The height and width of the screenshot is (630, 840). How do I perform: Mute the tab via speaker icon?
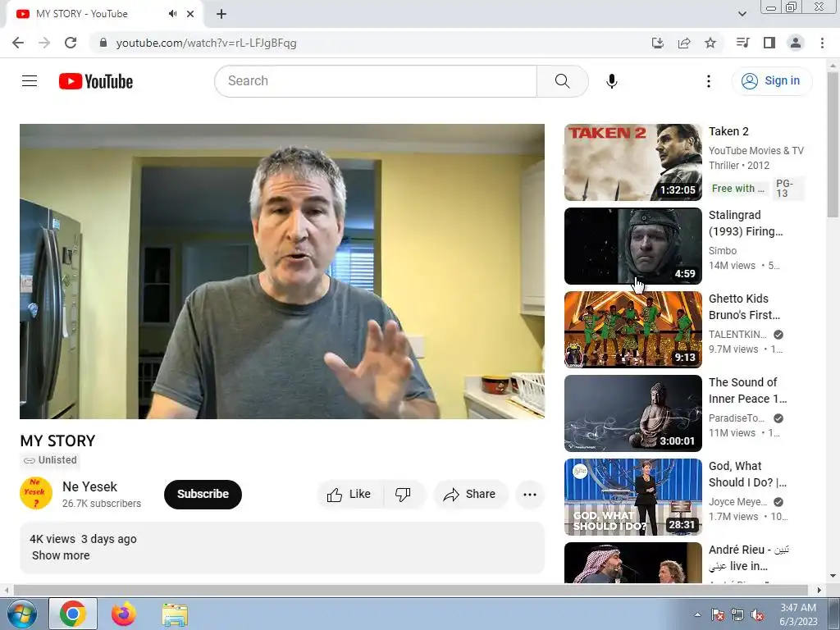(x=172, y=14)
